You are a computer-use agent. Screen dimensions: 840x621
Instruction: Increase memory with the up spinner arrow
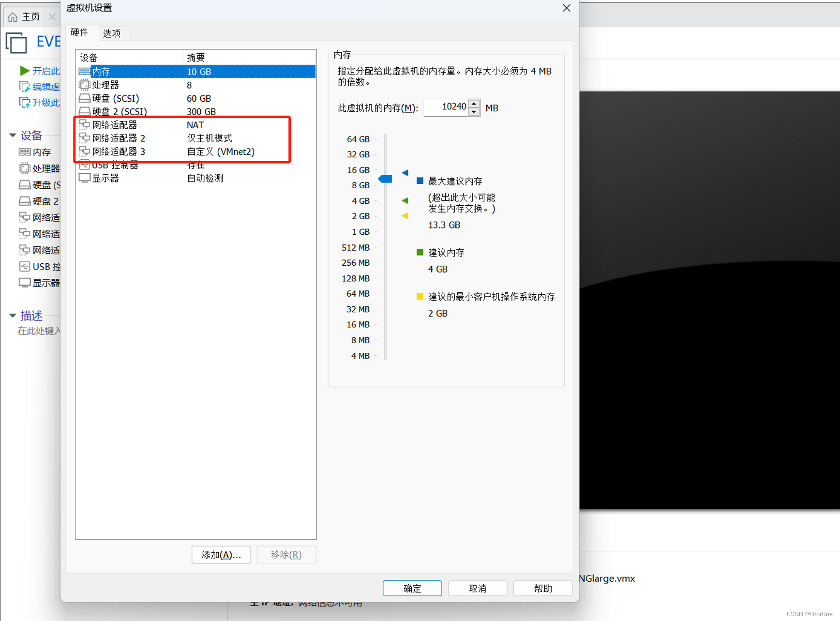(474, 104)
